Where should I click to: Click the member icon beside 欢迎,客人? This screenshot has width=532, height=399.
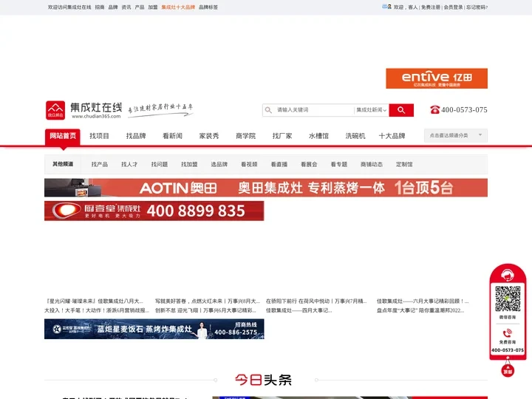[386, 7]
